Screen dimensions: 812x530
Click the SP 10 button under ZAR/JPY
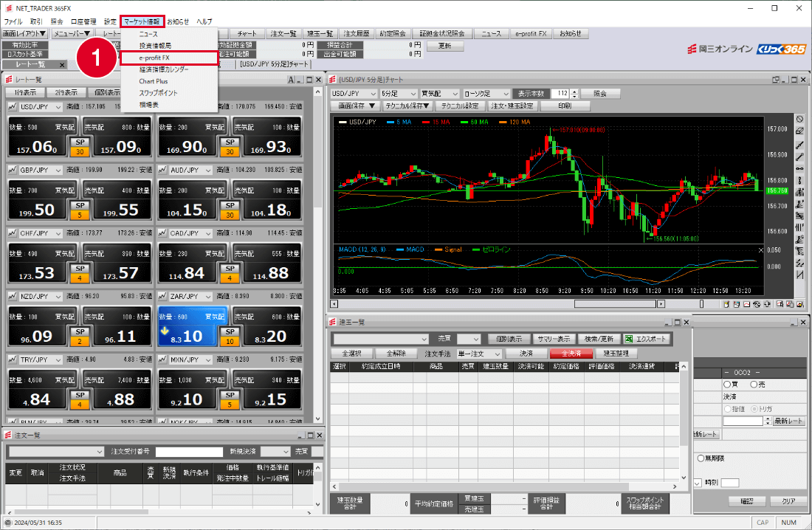point(230,337)
